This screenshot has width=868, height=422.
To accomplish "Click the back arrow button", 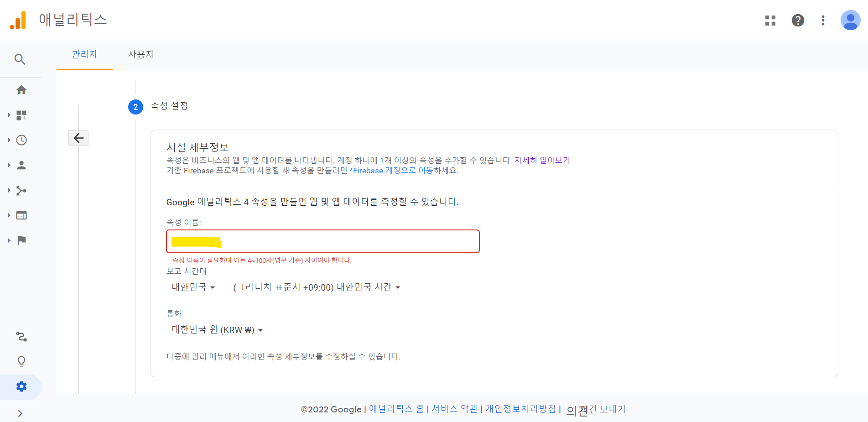I will coord(78,138).
